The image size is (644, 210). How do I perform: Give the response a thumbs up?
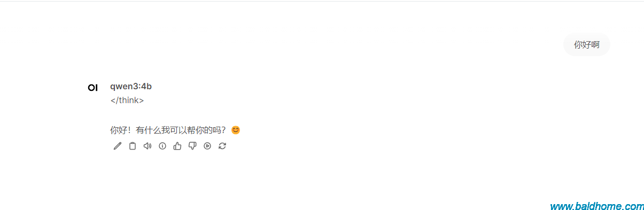[177, 146]
